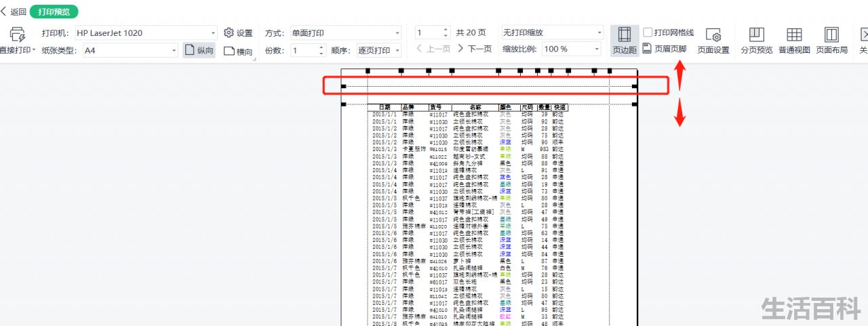The image size is (868, 326).
Task: Click the 份数 copies input field
Action: [304, 50]
